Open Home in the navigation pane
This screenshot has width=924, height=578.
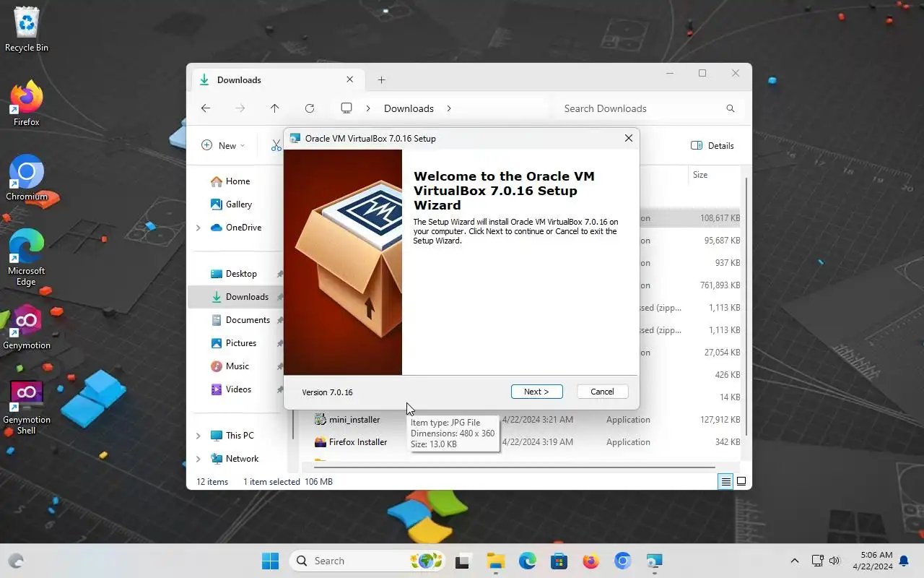pyautogui.click(x=238, y=181)
